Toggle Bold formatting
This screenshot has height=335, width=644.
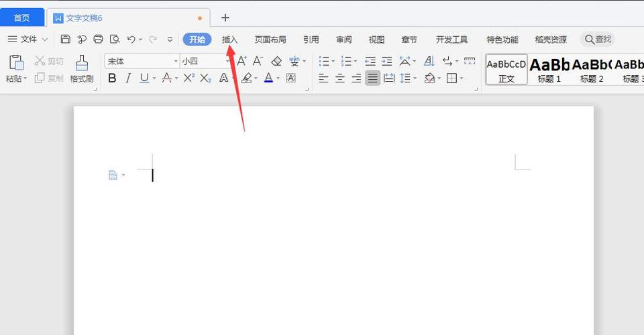coord(112,78)
